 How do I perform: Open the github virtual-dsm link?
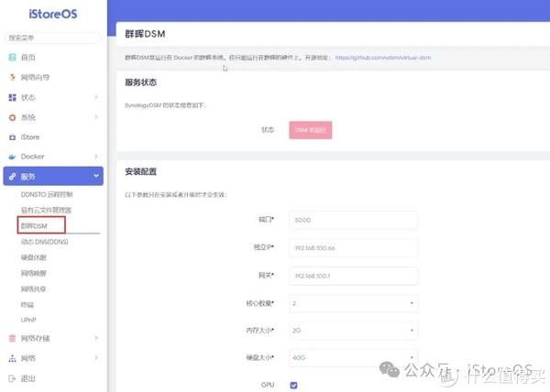383,58
